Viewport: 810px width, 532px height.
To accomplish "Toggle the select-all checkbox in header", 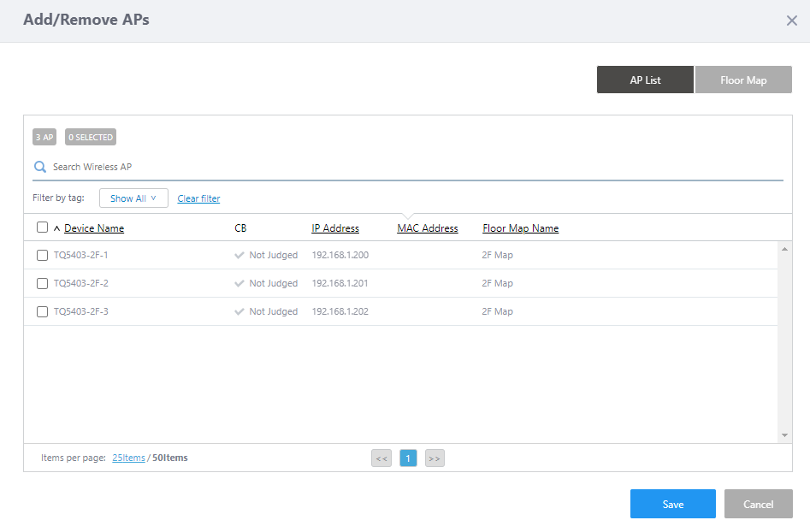I will tap(42, 228).
